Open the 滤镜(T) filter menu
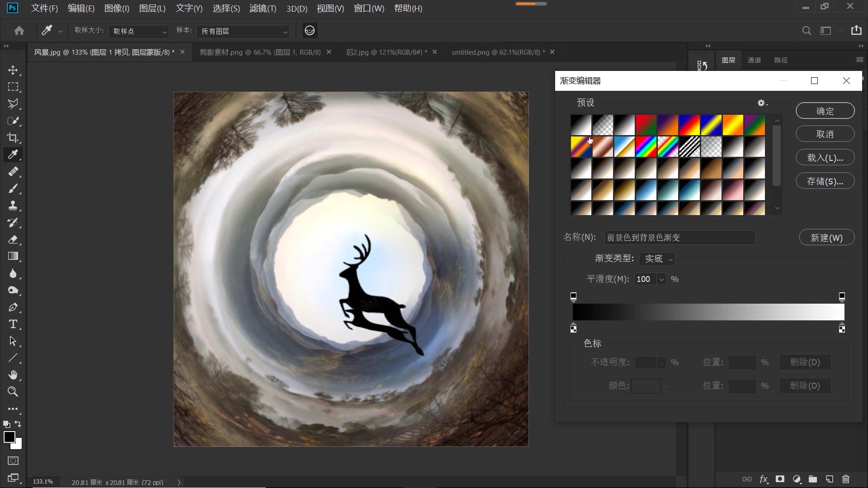 [x=263, y=9]
